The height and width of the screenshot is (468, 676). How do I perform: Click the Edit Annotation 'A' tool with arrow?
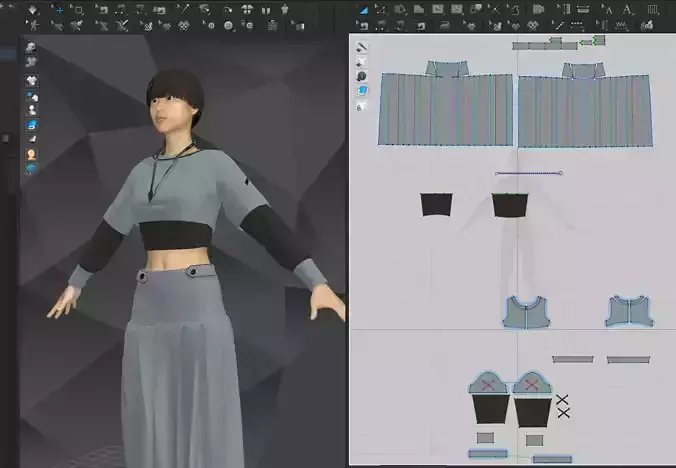(x=607, y=9)
